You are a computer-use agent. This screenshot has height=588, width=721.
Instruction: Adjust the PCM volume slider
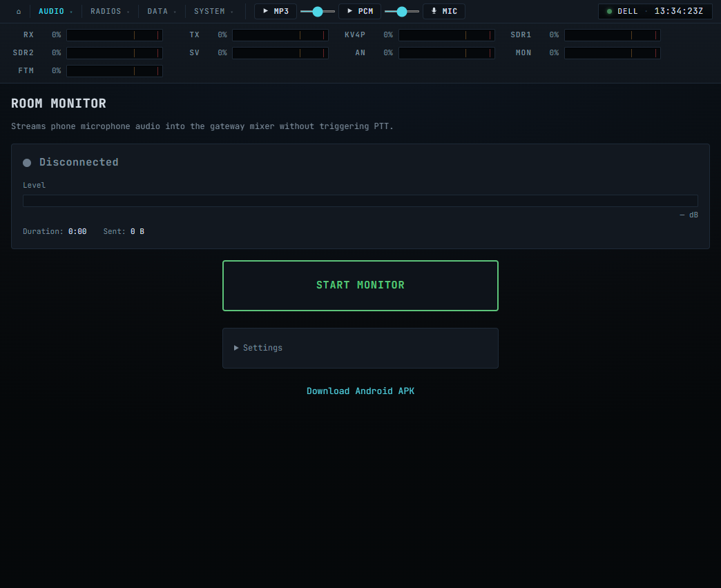click(402, 12)
